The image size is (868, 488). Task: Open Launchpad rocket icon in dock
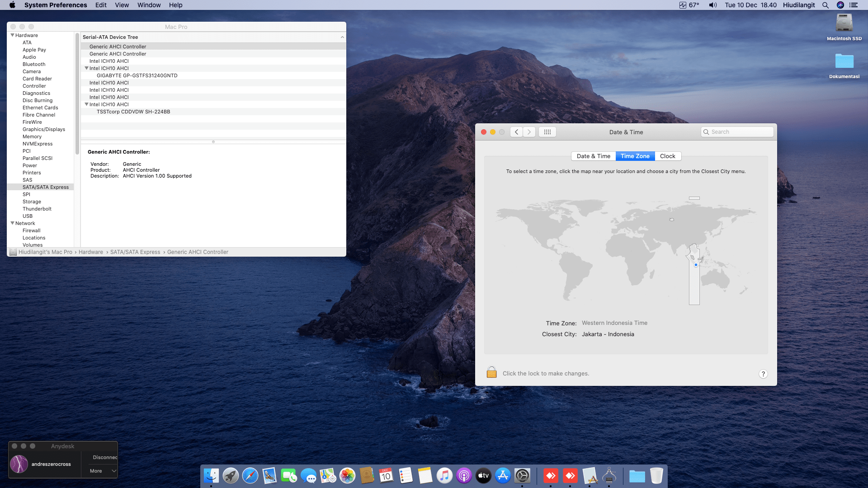click(231, 475)
